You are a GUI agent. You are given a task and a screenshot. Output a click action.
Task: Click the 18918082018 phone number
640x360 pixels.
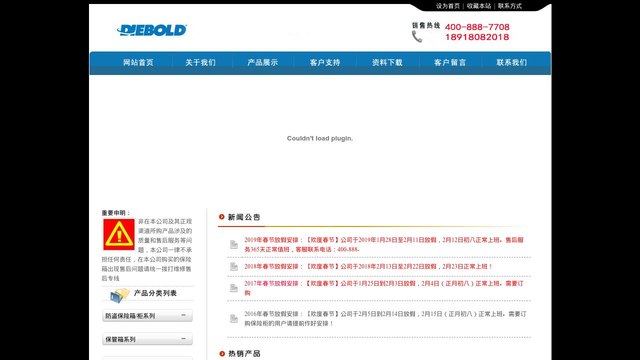(477, 37)
